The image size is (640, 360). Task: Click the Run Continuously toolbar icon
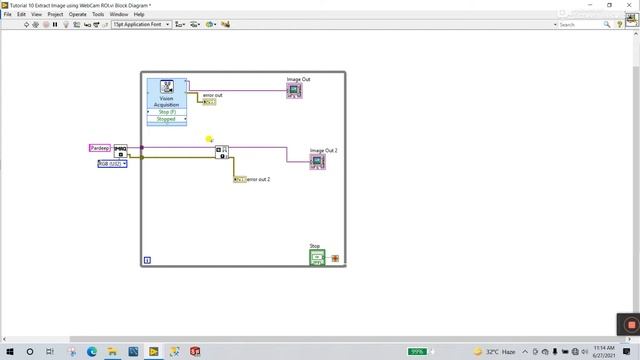pos(36,24)
